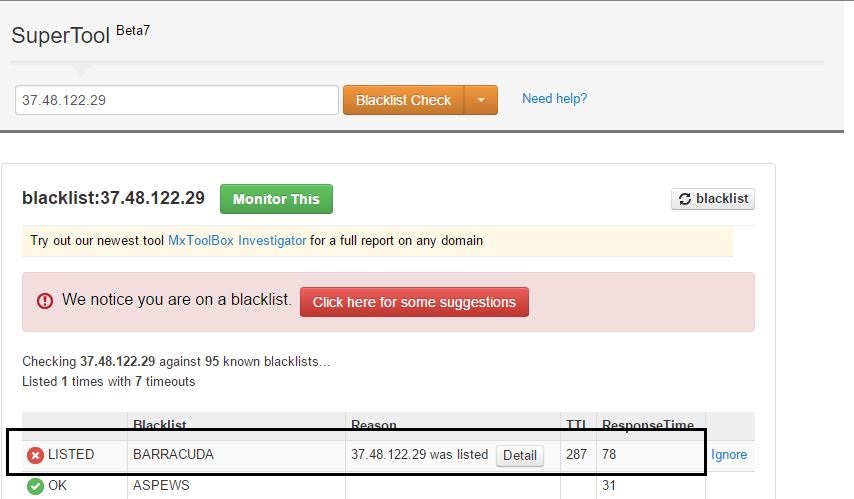Open Detail for BARRACUDA listing
854x499 pixels.
coord(520,455)
